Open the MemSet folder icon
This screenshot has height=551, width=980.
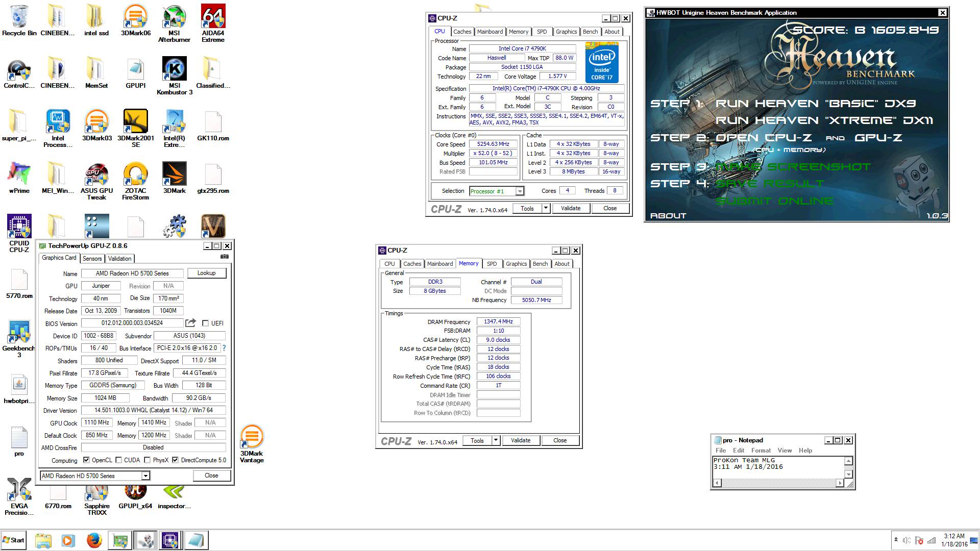96,73
